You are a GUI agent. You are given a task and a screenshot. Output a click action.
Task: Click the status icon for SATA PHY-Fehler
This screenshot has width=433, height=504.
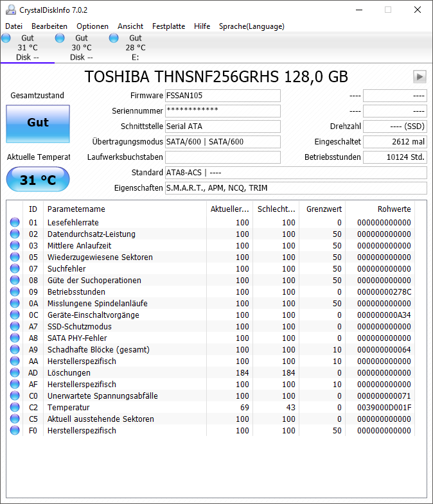(15, 338)
